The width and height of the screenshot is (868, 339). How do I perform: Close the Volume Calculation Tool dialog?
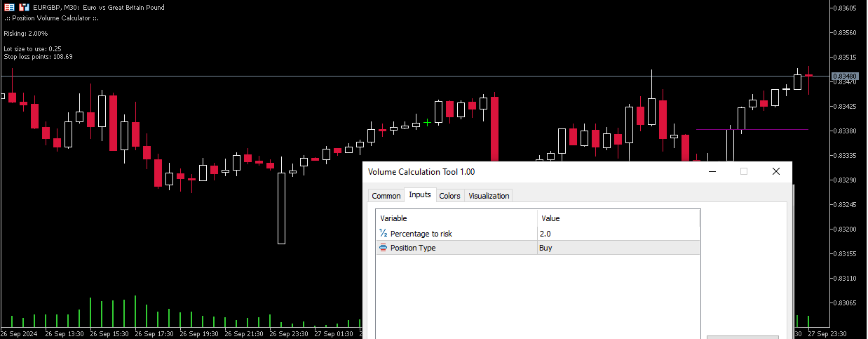(x=775, y=171)
